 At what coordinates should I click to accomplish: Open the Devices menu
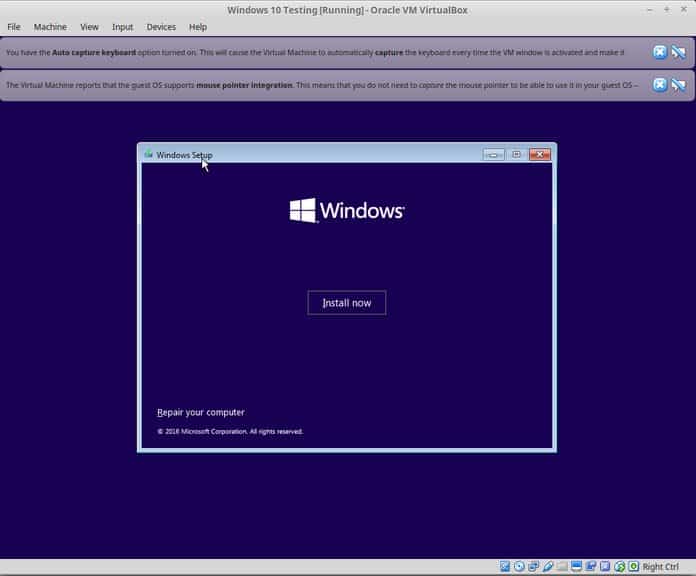161,27
